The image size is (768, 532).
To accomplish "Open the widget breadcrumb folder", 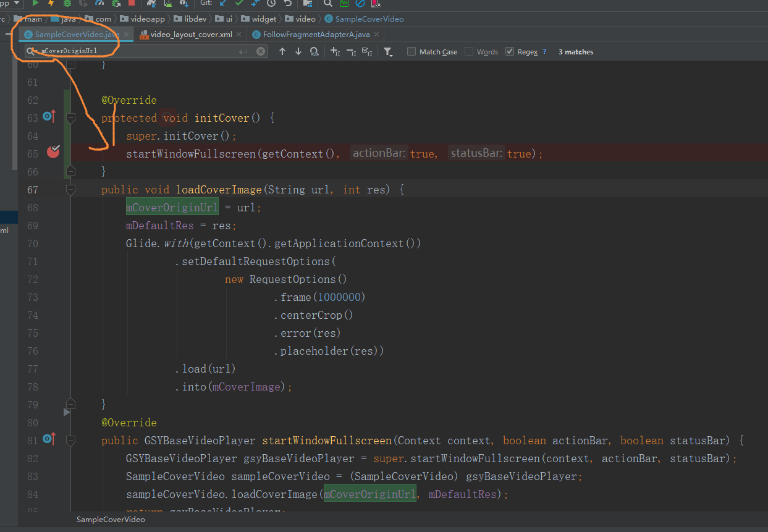I will coord(262,19).
